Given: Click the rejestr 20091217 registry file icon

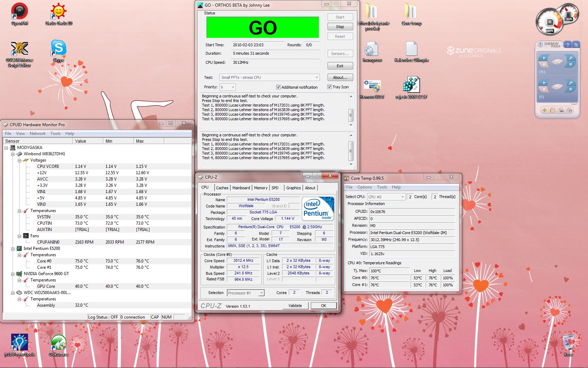Looking at the screenshot, I should [x=411, y=88].
